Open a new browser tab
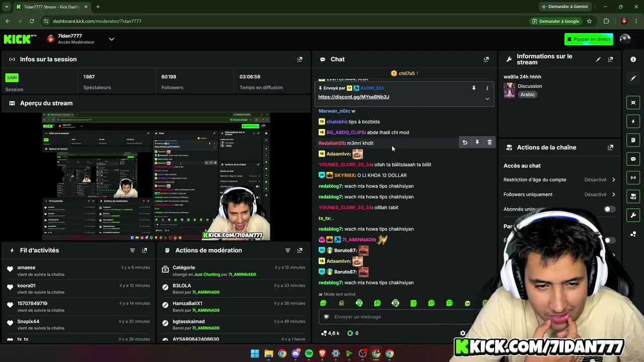This screenshot has width=644, height=362. (x=98, y=7)
